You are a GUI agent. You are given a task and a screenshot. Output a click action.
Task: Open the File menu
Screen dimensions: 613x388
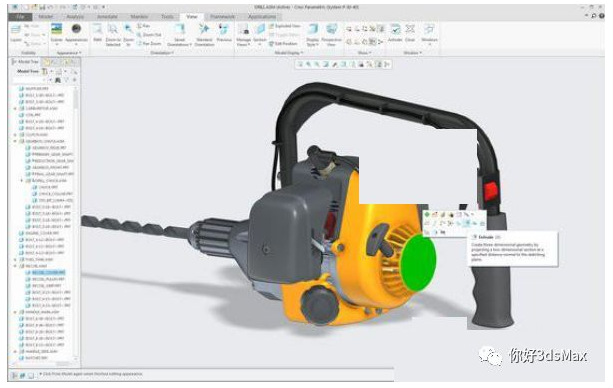click(20, 16)
